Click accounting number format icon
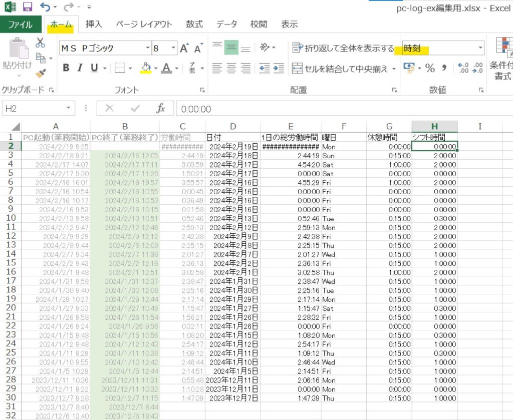 point(409,68)
